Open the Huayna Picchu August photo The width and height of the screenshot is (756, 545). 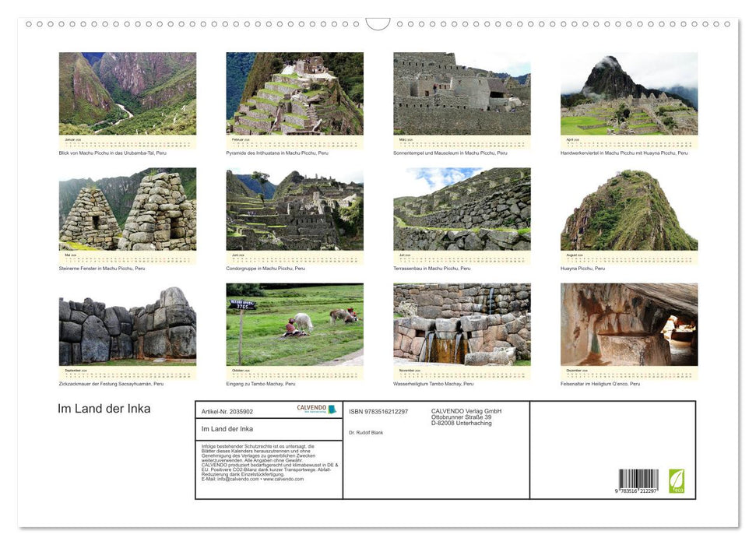(629, 210)
